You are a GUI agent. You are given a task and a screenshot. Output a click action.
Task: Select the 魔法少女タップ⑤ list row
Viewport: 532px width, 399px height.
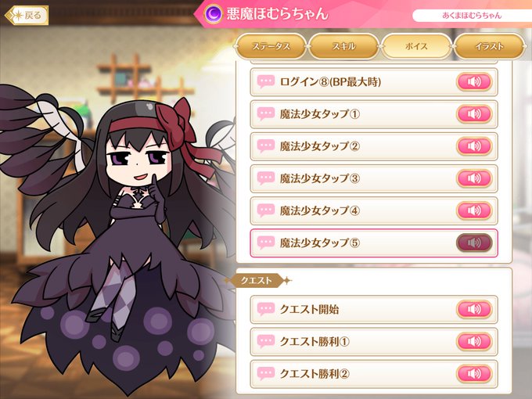(x=374, y=243)
